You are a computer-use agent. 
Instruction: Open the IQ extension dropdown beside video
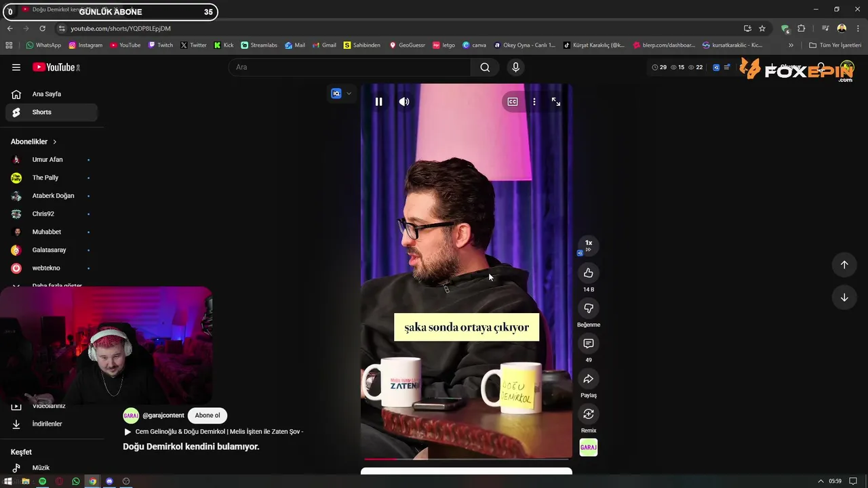[341, 94]
